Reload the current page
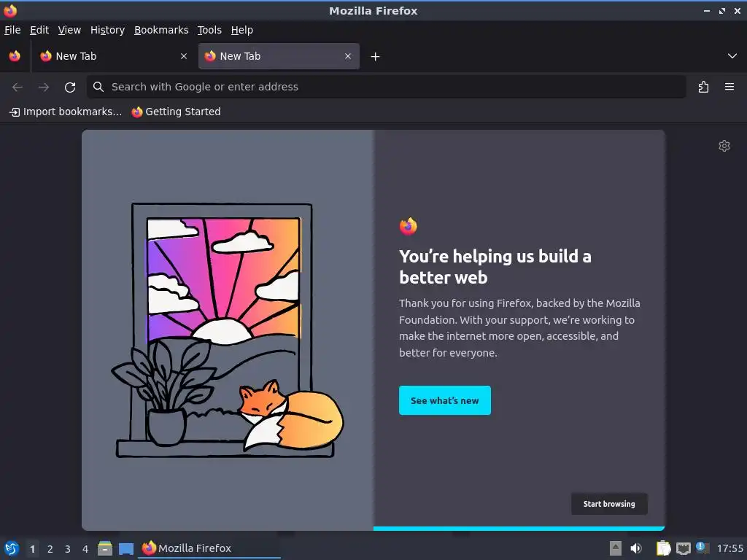Screen dimensions: 747x560 70,87
